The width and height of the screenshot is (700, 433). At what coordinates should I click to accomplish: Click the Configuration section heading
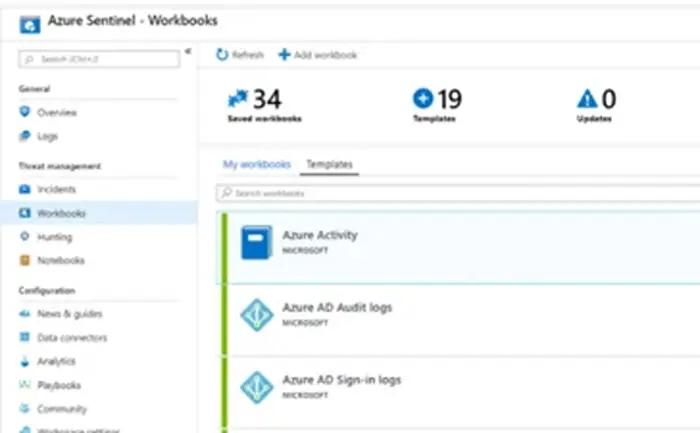click(47, 291)
